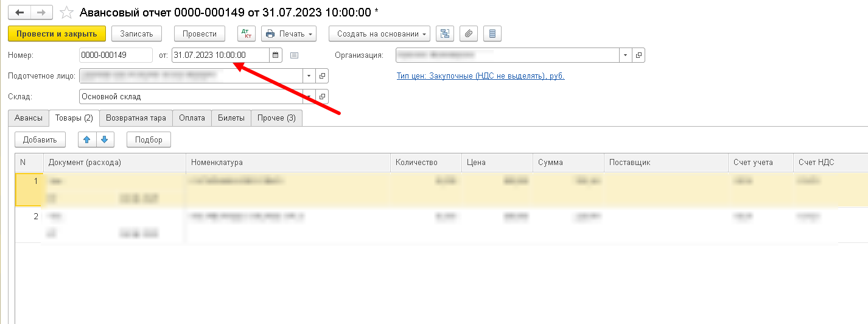Click Добавить to add a row
The width and height of the screenshot is (868, 324).
(x=40, y=139)
